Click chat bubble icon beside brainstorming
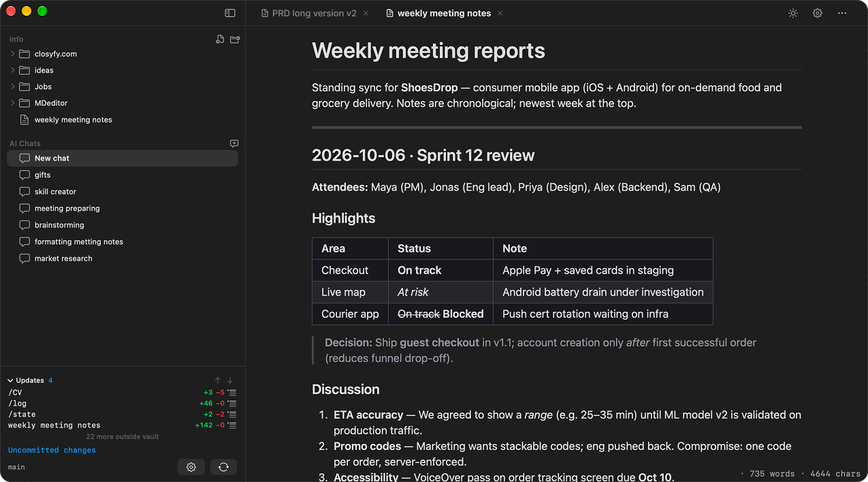 click(25, 225)
